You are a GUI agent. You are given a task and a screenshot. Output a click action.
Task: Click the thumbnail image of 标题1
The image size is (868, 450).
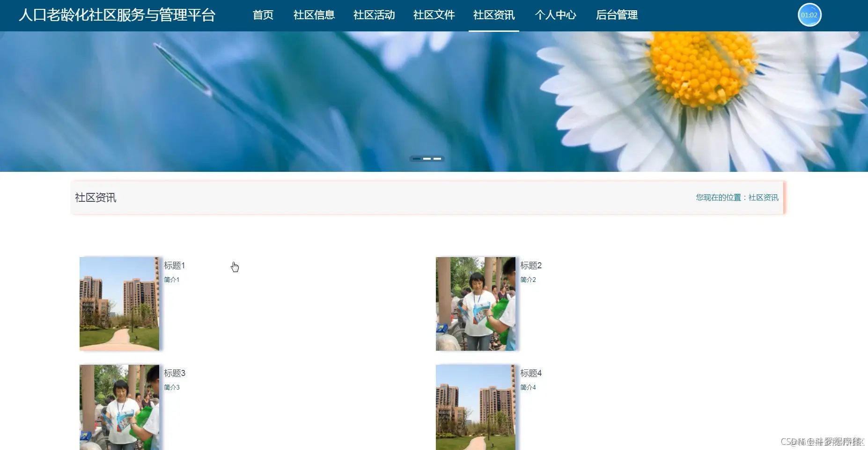coord(119,303)
